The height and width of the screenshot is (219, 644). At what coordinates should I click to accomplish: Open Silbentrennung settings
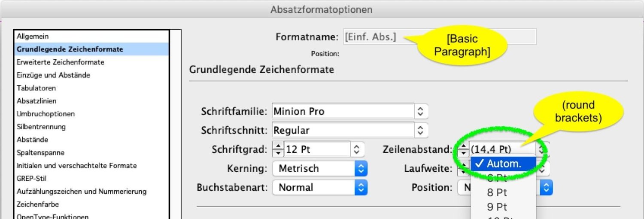coord(41,127)
